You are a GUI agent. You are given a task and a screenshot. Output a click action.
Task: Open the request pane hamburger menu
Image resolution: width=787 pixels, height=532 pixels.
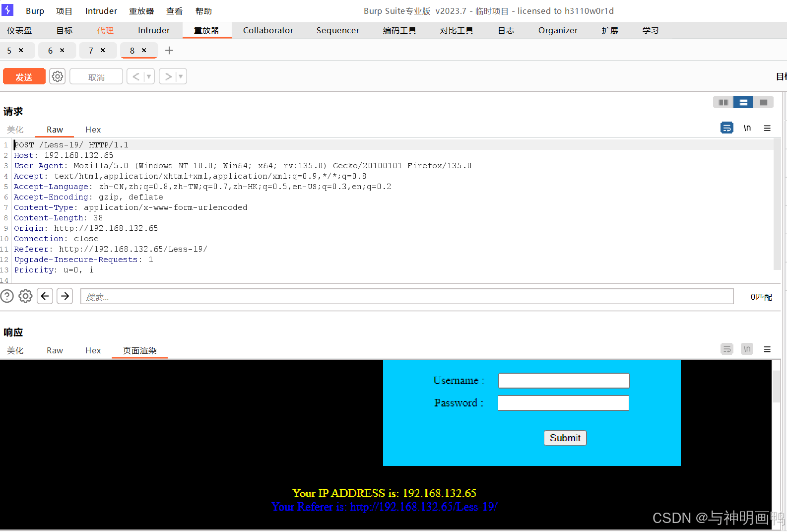pos(767,128)
